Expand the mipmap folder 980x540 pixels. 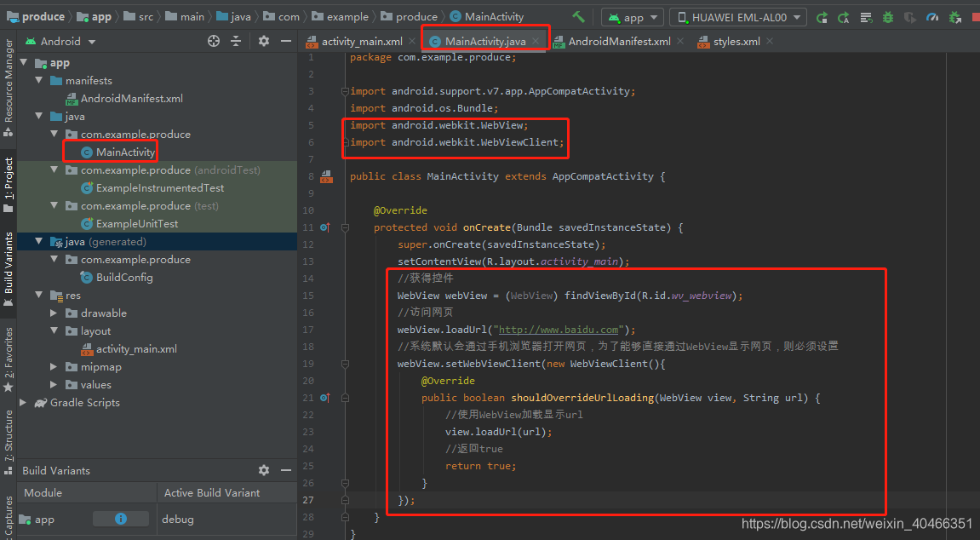54,367
